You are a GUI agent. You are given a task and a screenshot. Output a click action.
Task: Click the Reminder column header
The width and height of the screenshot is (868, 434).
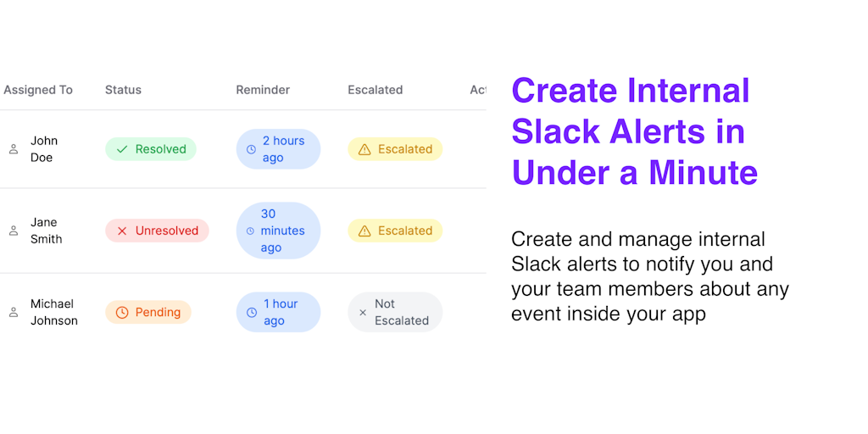coord(263,90)
